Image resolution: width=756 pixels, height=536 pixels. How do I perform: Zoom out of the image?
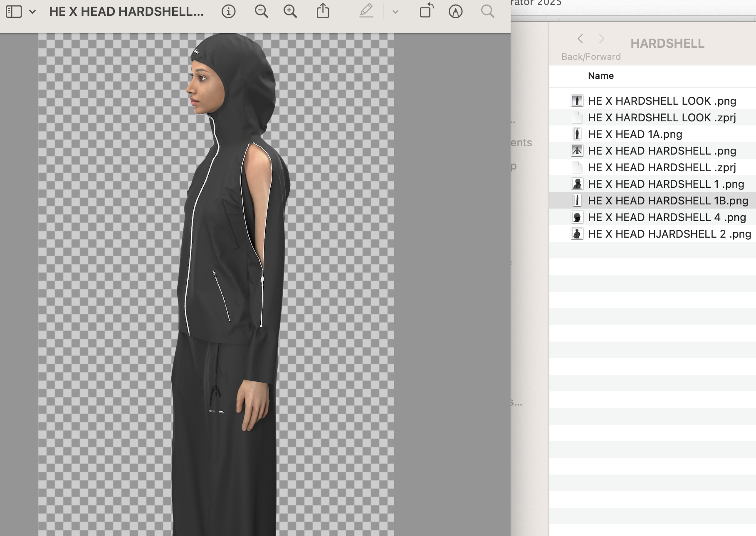[261, 12]
